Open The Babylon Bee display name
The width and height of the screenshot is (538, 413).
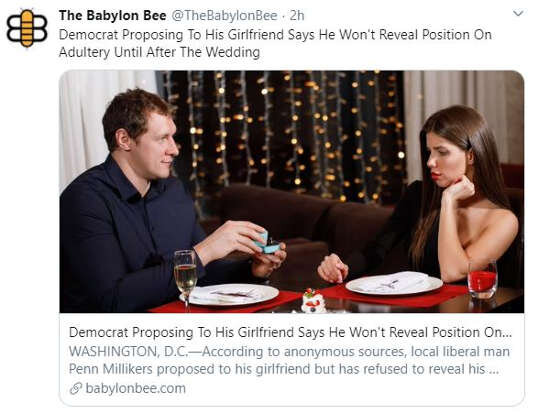pos(113,15)
